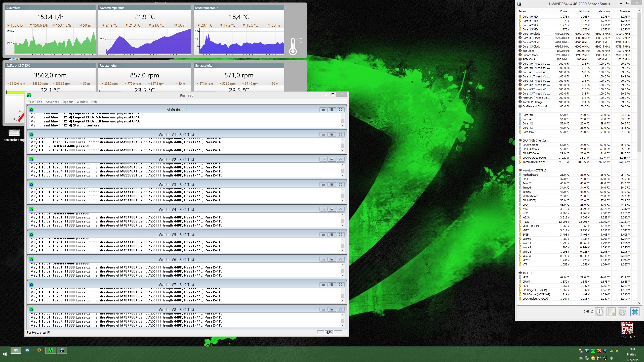Image resolution: width=644 pixels, height=362 pixels.
Task: Click blue X to close HWiNFO sensors
Action: [x=635, y=312]
